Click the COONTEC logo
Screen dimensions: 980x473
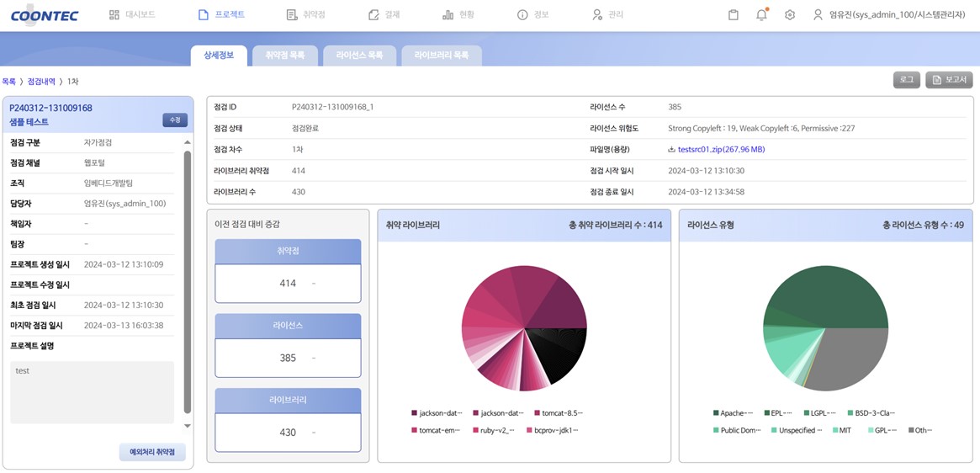[x=45, y=15]
